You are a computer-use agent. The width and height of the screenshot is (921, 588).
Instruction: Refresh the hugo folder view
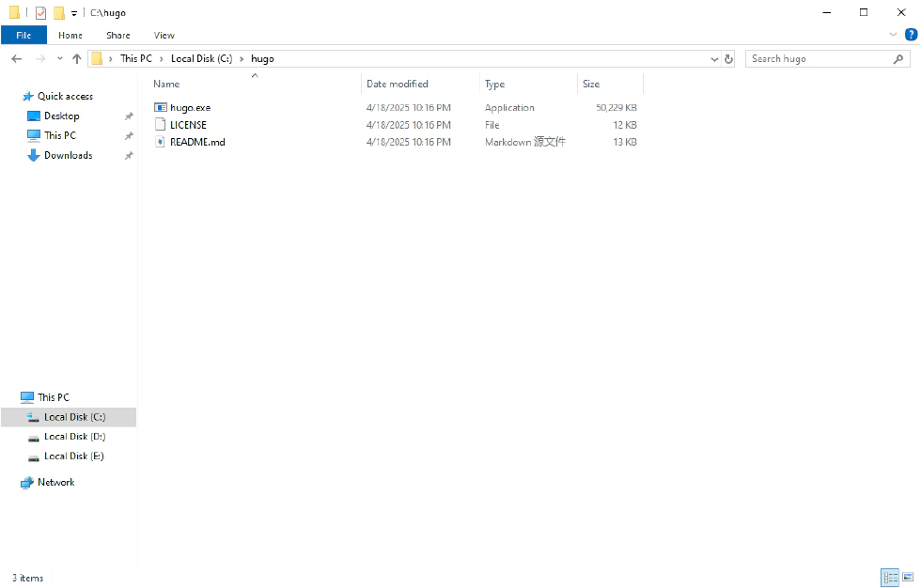pyautogui.click(x=728, y=58)
